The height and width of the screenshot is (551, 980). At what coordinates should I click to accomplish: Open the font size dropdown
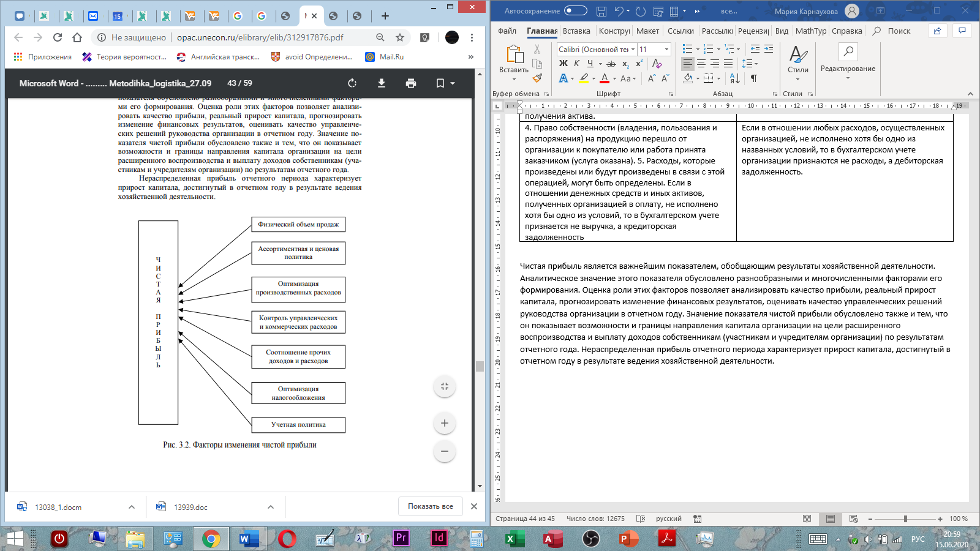(666, 50)
